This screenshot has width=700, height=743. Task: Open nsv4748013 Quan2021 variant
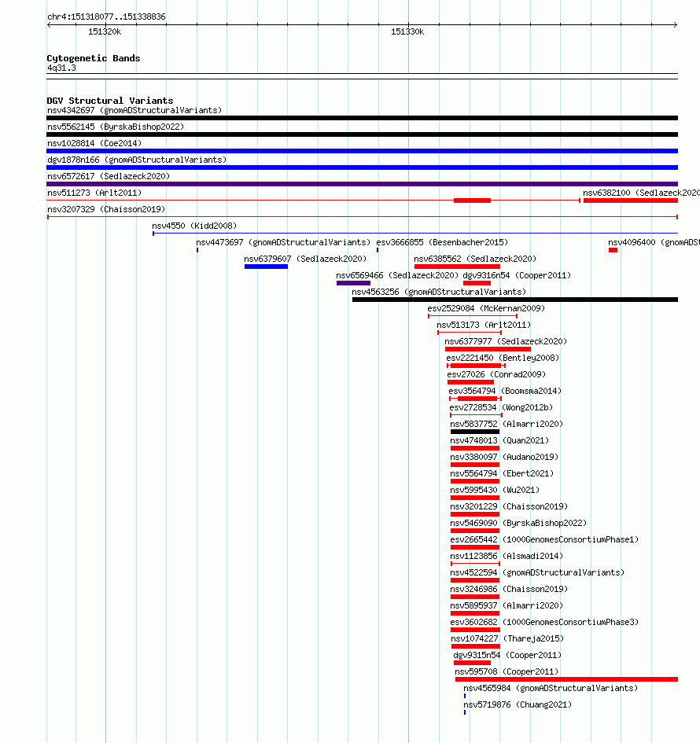point(499,440)
